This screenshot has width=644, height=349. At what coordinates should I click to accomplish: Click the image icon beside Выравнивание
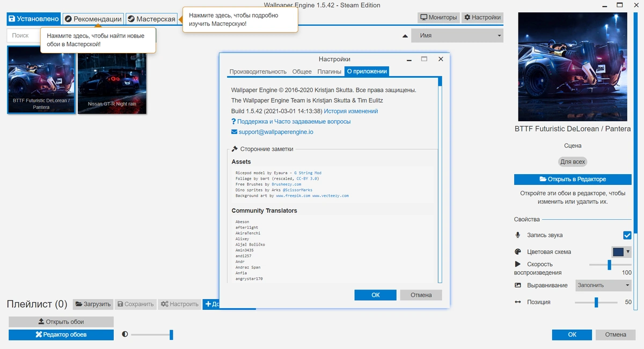pyautogui.click(x=518, y=285)
